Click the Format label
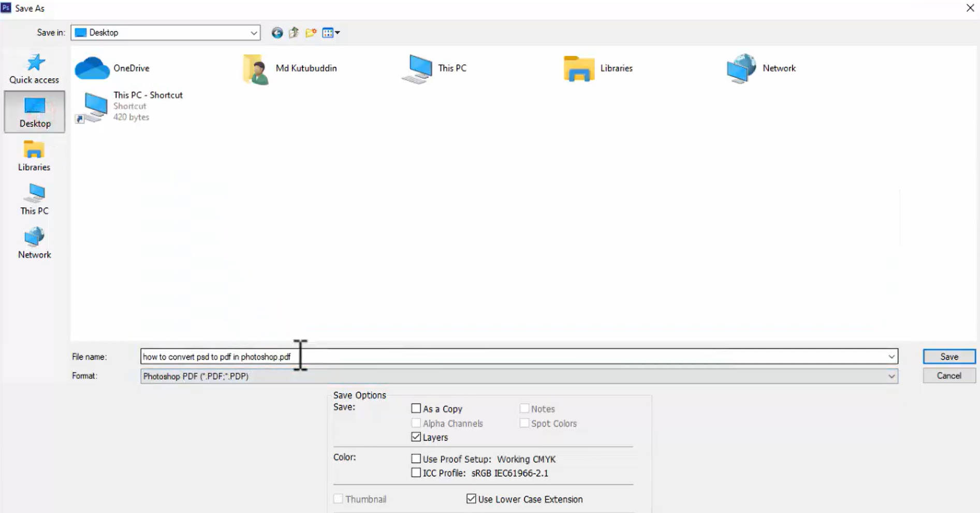Image resolution: width=980 pixels, height=513 pixels. coord(84,376)
